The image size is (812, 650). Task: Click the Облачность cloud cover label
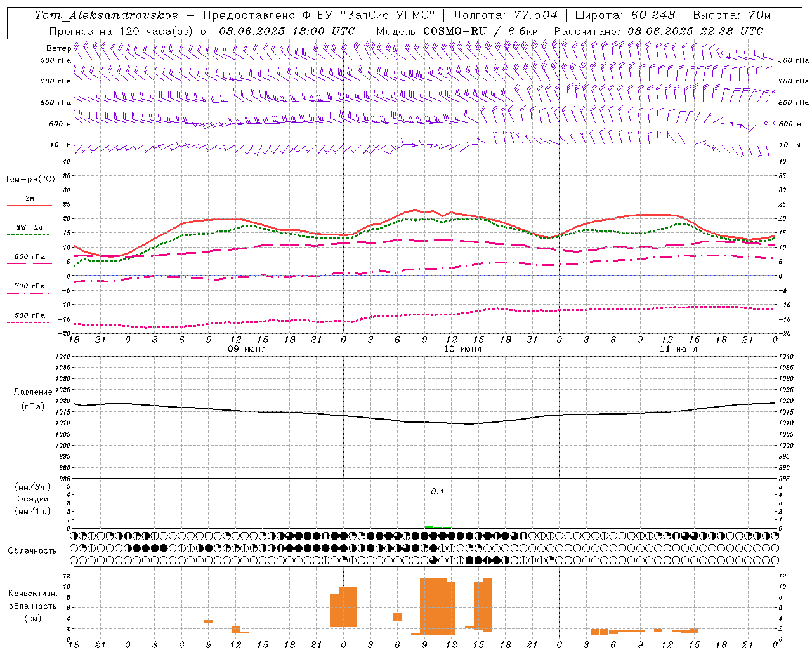point(32,551)
